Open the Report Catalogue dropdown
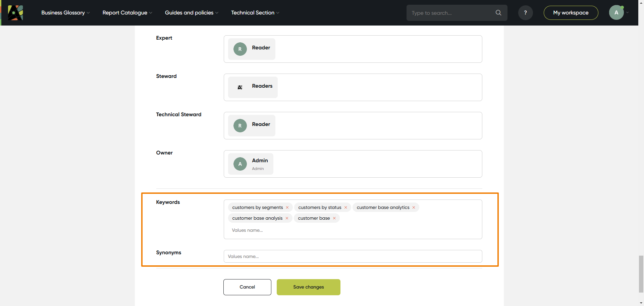Viewport: 644px width, 306px height. click(127, 13)
